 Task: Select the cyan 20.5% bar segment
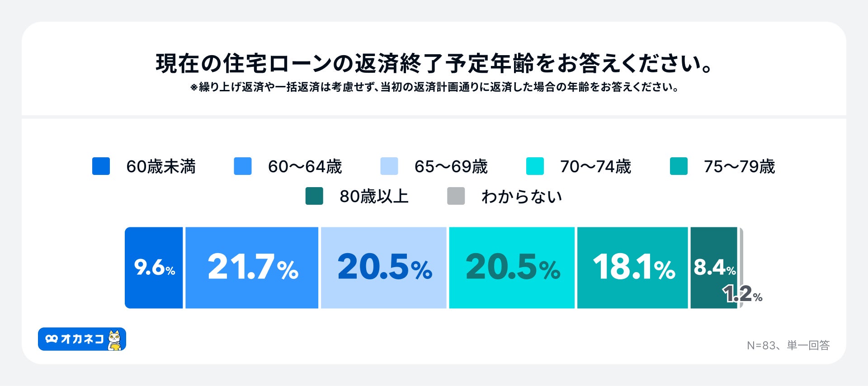(x=512, y=268)
